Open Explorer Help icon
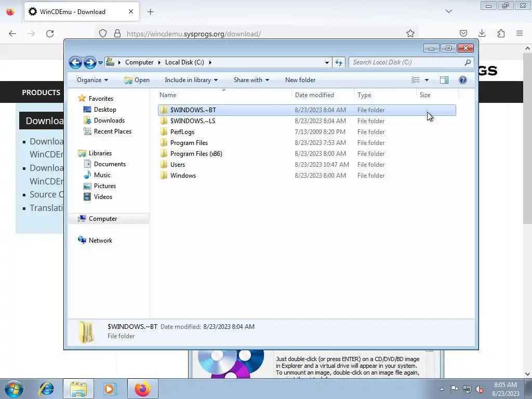The height and width of the screenshot is (399, 532). click(463, 80)
